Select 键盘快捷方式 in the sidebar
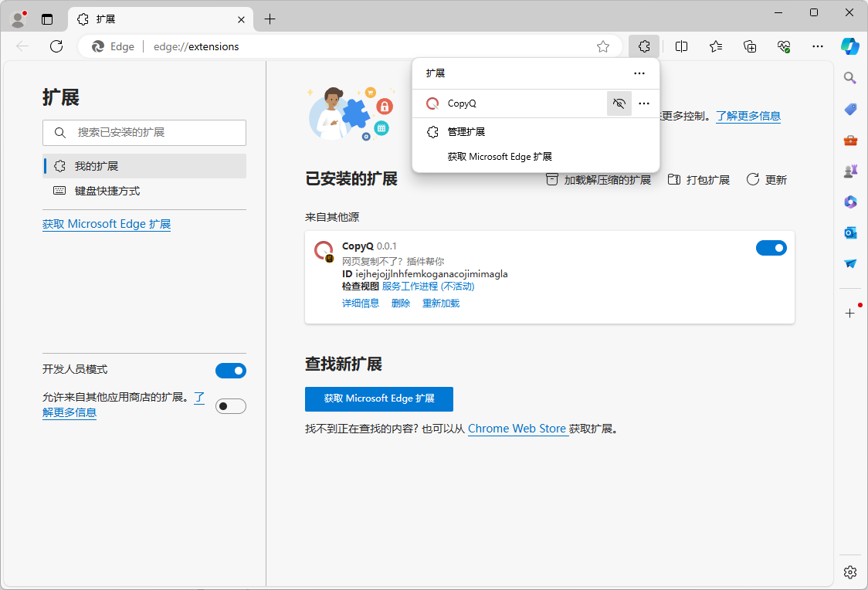Image resolution: width=868 pixels, height=590 pixels. pyautogui.click(x=144, y=191)
